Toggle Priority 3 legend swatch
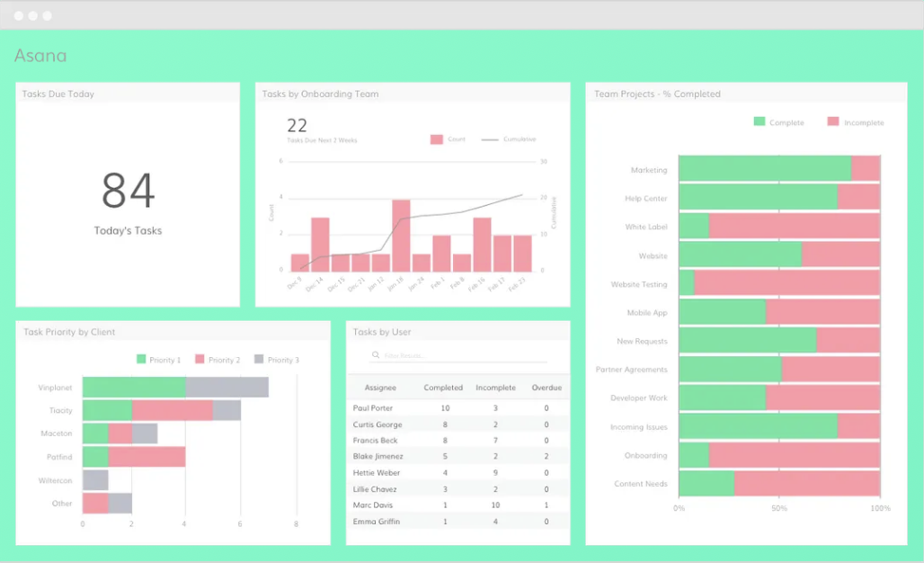This screenshot has height=563, width=924. tap(259, 359)
